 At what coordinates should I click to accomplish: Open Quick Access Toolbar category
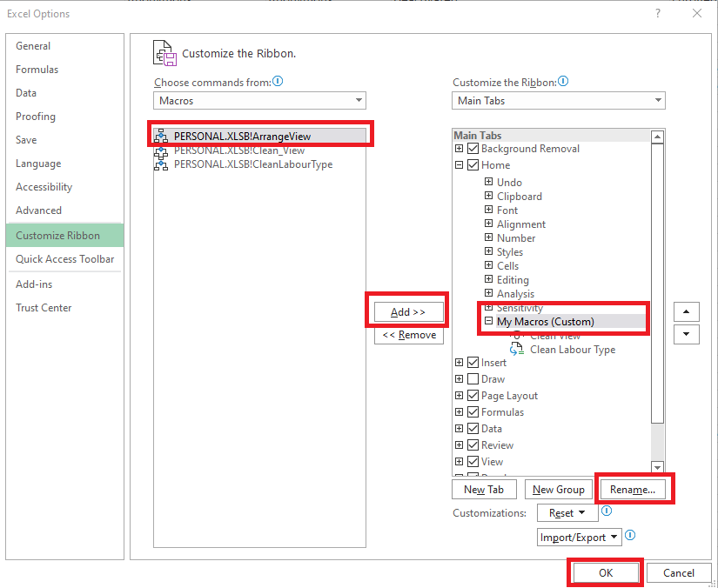[64, 259]
